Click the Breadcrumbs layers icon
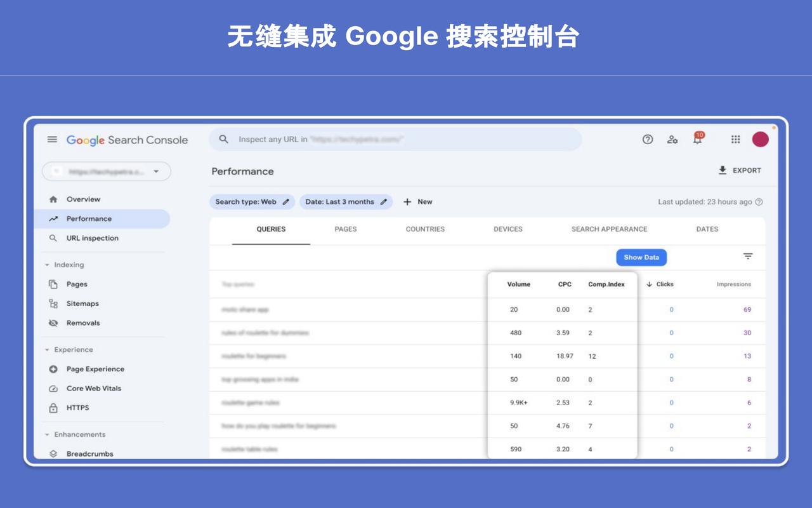 pos(53,454)
